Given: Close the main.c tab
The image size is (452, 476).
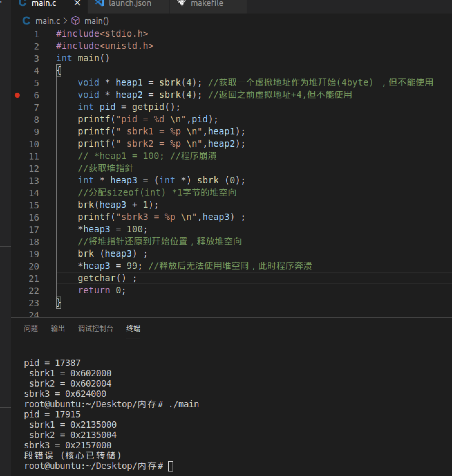Looking at the screenshot, I should 77,3.
